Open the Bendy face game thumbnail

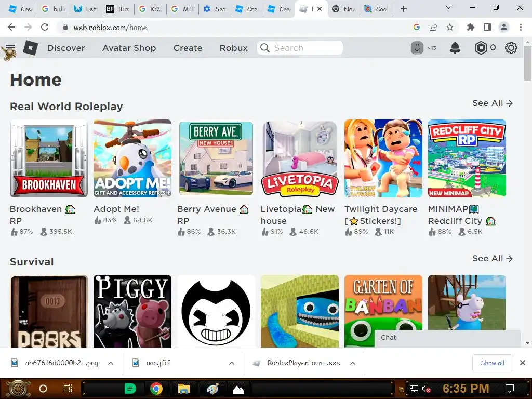pos(216,311)
